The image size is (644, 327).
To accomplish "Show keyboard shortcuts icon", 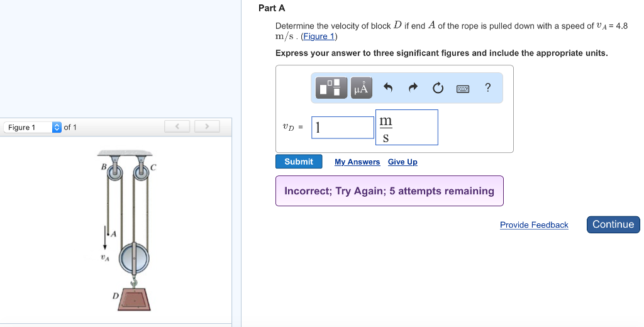I will click(x=463, y=89).
